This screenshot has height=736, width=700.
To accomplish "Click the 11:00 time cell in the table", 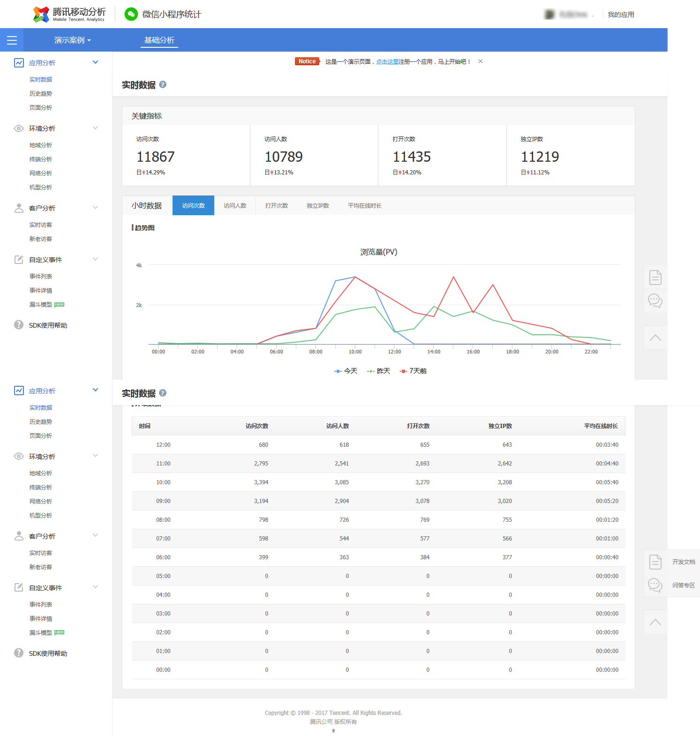I will click(x=163, y=464).
